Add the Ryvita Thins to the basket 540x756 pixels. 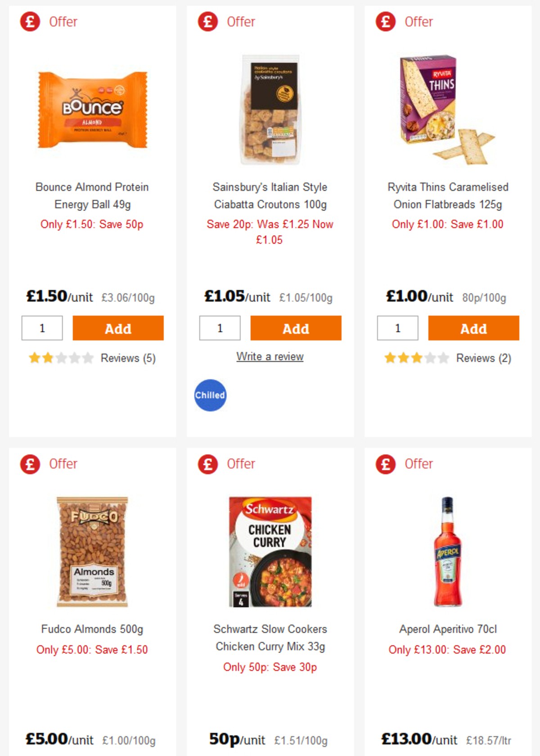click(x=473, y=328)
